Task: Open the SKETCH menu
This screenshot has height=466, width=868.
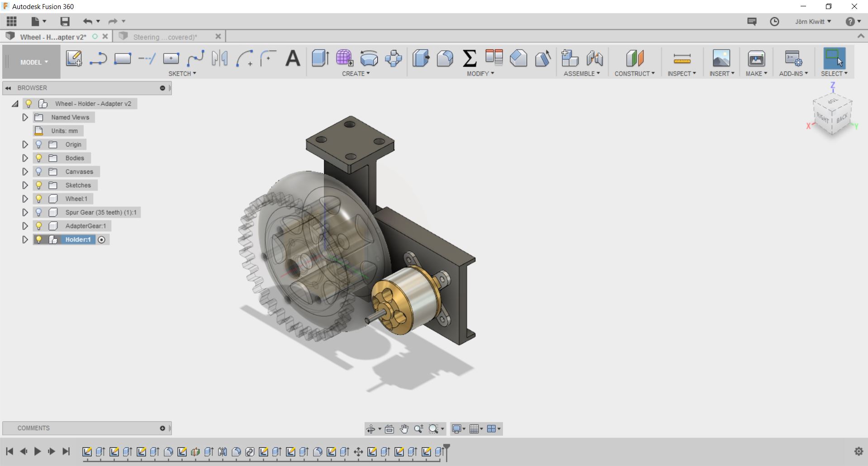Action: coord(182,73)
